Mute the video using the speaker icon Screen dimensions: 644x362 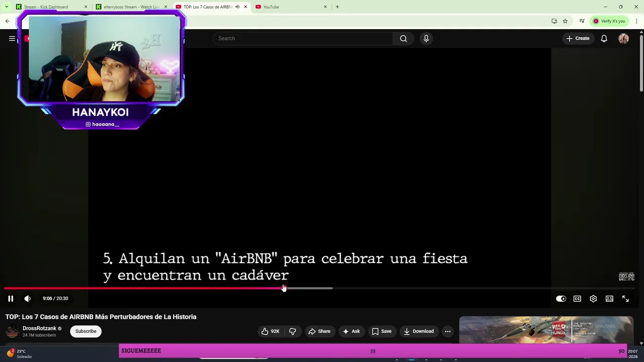28,299
